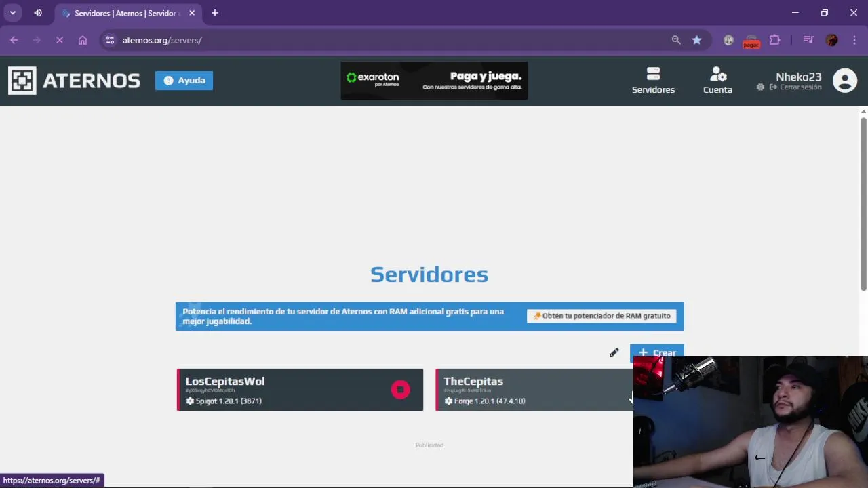
Task: Close the Servidores Aternos tab
Action: pos(192,13)
